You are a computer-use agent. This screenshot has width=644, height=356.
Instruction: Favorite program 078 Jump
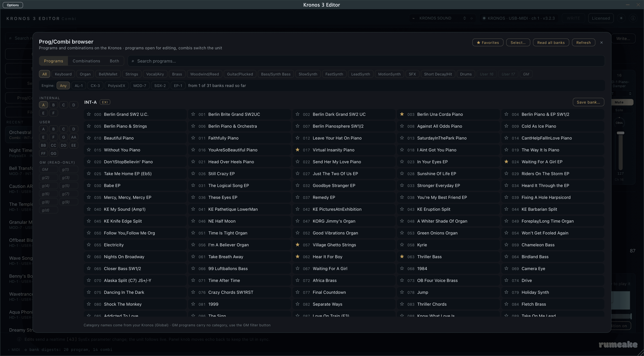click(x=402, y=292)
